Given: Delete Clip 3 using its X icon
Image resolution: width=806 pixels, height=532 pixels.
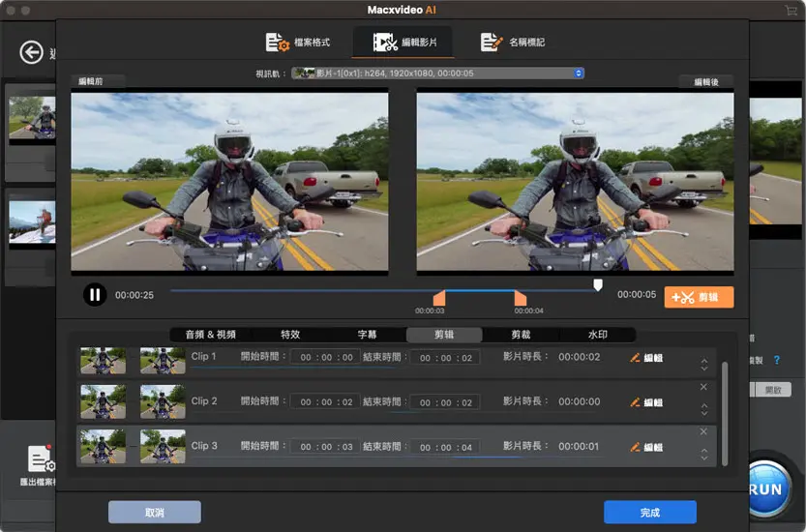Looking at the screenshot, I should click(703, 431).
